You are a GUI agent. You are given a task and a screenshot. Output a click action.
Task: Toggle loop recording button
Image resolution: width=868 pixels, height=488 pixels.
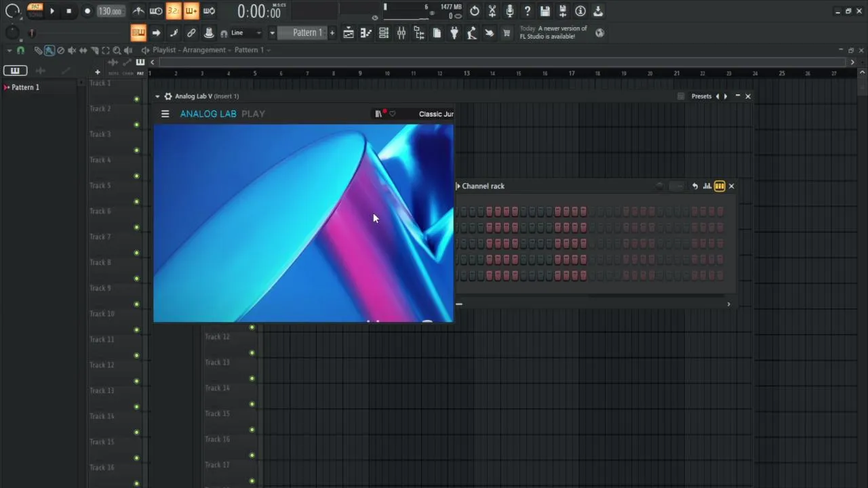(x=209, y=11)
